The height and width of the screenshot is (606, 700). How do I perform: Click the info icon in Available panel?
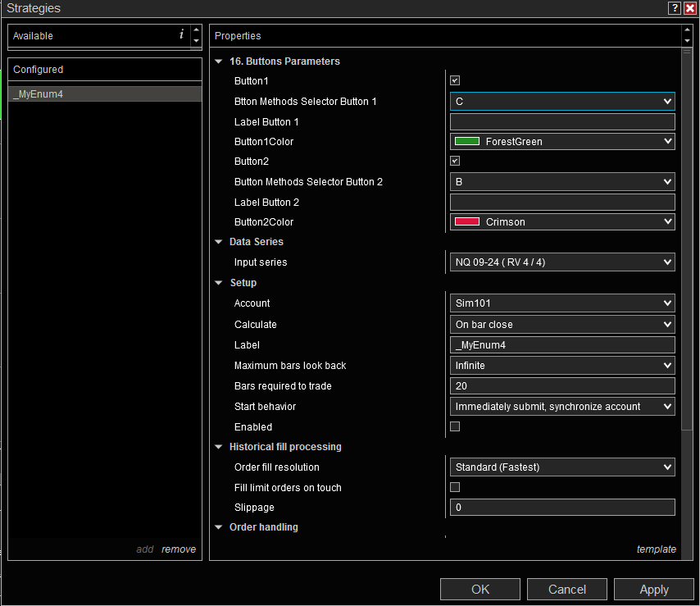pyautogui.click(x=181, y=35)
